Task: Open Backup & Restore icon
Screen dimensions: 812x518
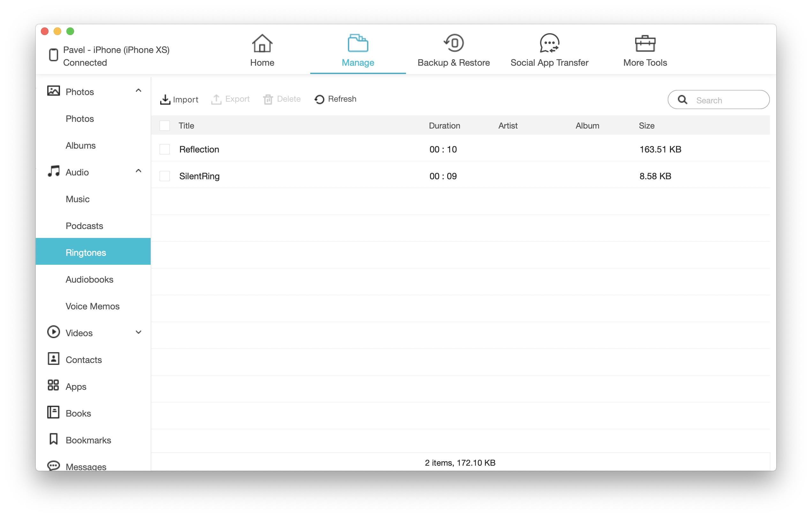Action: 454,43
